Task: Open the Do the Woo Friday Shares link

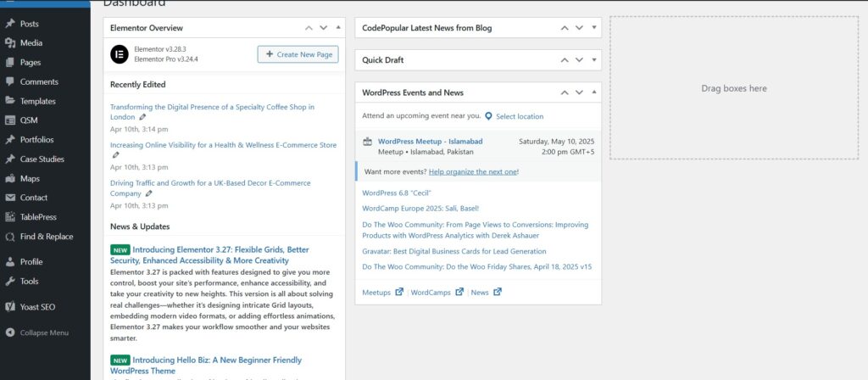Action: 476,267
